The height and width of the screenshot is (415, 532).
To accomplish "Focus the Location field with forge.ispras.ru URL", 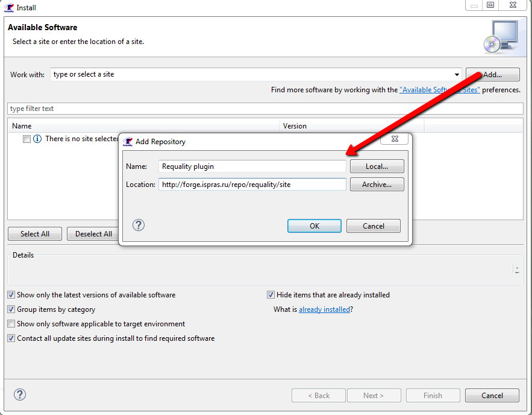I will point(252,185).
